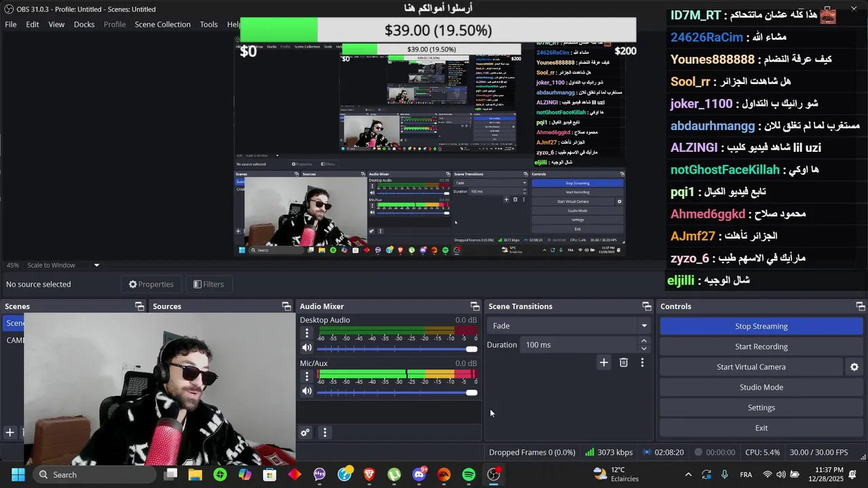Open Brave browser from the taskbar
This screenshot has height=488, width=868.
(x=369, y=474)
